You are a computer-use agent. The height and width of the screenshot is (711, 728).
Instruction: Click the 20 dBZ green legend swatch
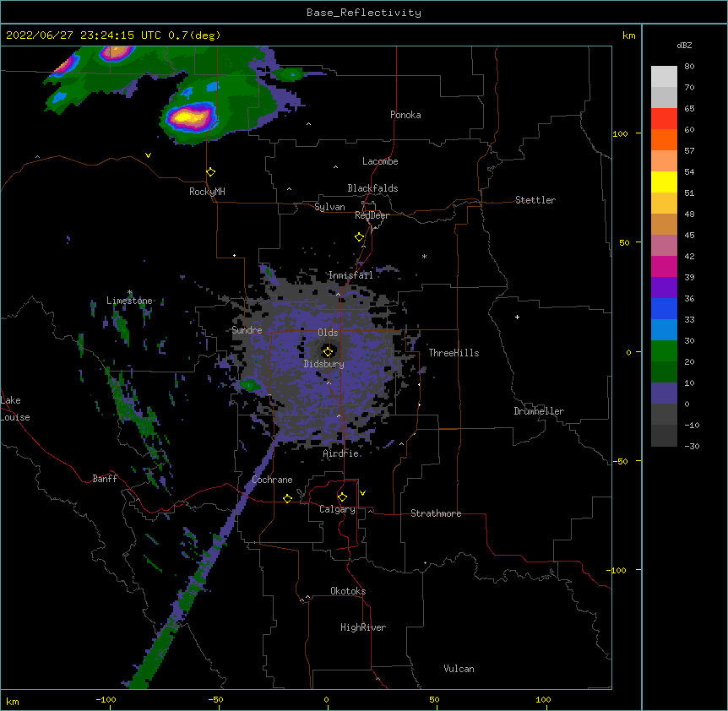tap(664, 372)
